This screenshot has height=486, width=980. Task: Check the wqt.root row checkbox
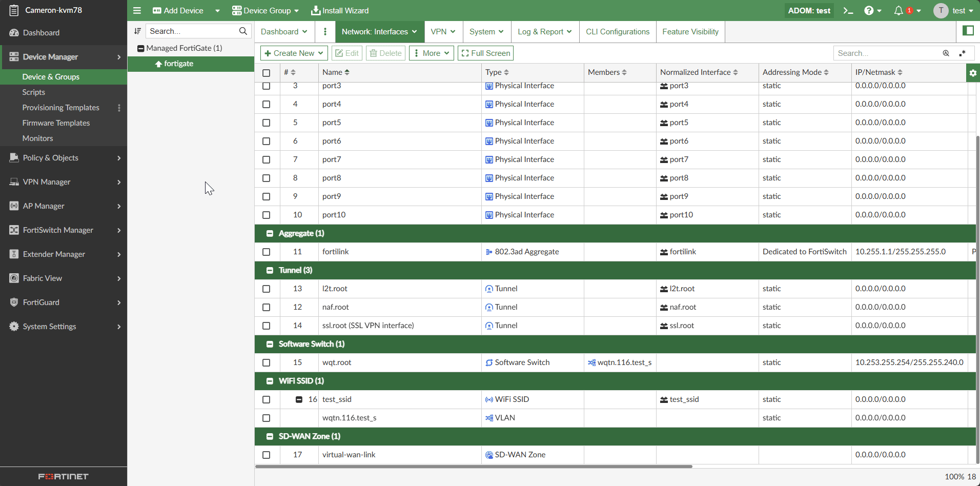pyautogui.click(x=267, y=362)
